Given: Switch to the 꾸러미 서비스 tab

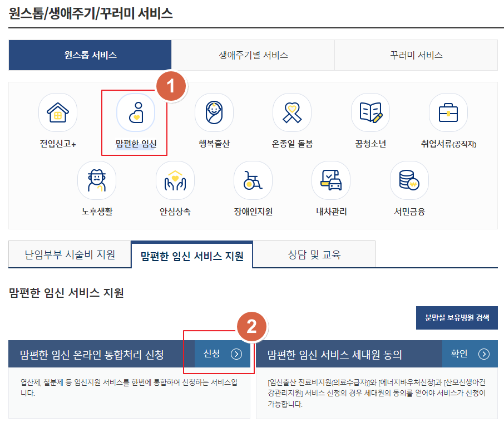Looking at the screenshot, I should (x=416, y=55).
